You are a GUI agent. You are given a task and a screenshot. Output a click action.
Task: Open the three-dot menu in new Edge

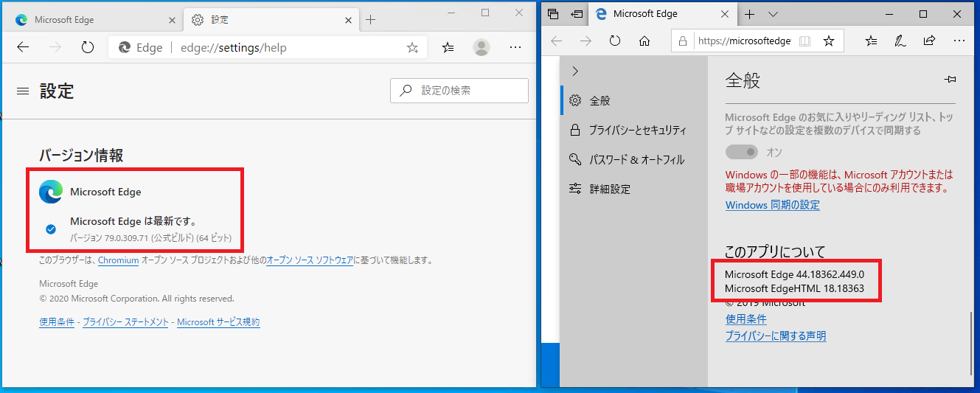(515, 48)
